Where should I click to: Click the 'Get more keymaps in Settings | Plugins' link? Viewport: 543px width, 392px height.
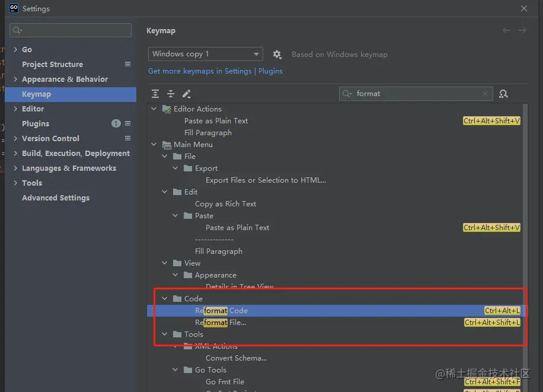coord(215,71)
